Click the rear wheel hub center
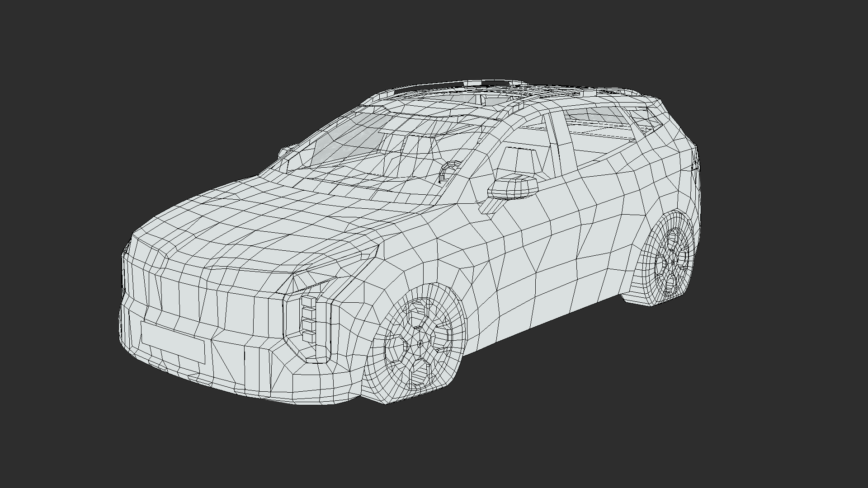868x488 pixels. click(x=673, y=262)
